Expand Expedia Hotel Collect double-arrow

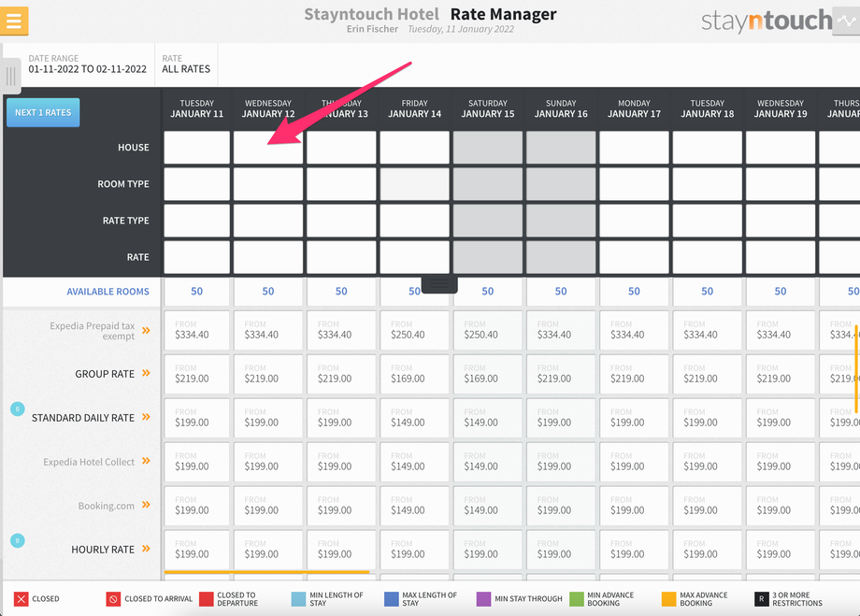(146, 461)
